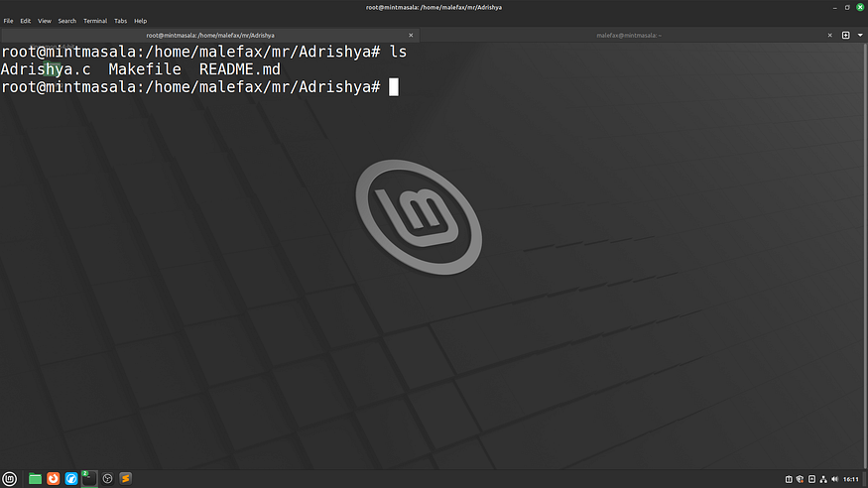This screenshot has height=488, width=868.
Task: Focus the terminal taskbar icon with badge
Action: click(89, 479)
